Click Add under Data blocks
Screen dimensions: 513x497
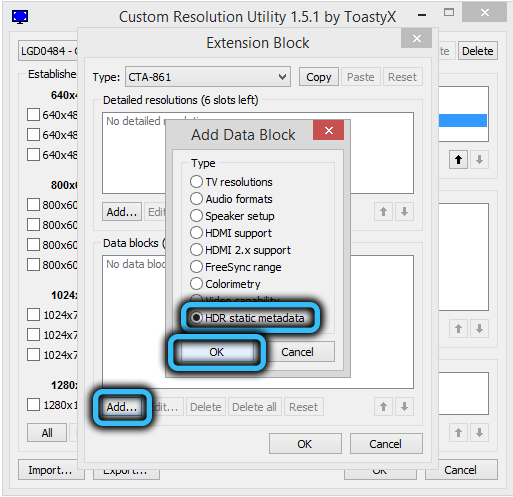pos(122,407)
